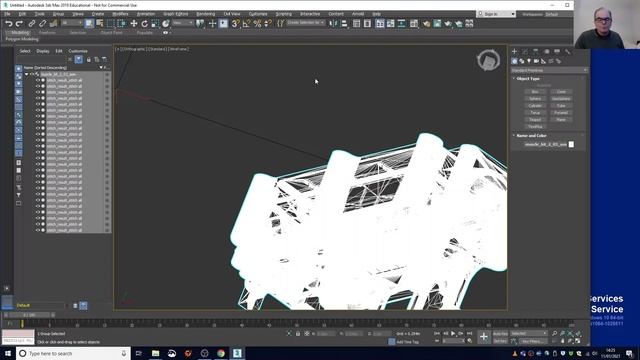Toggle the Spinner Snap button
Viewport: 640px width, 360px height.
(x=268, y=24)
